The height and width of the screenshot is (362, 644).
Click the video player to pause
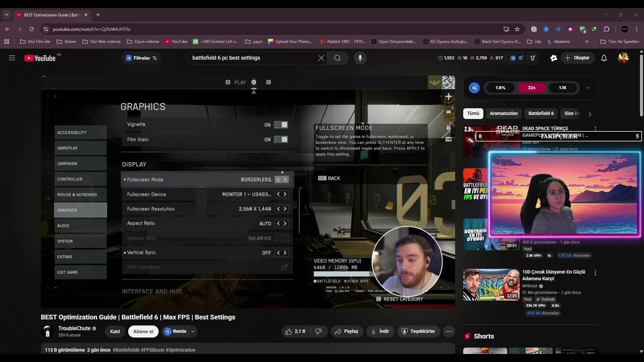tap(248, 192)
